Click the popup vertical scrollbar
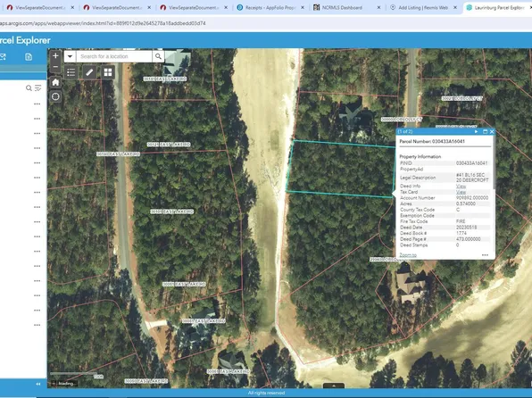The height and width of the screenshot is (398, 532). coord(494,163)
